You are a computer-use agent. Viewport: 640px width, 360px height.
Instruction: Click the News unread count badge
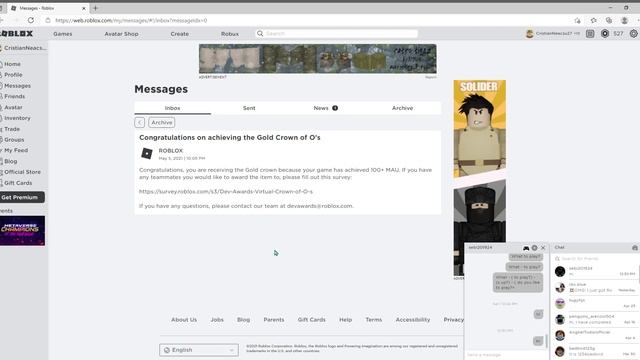335,108
